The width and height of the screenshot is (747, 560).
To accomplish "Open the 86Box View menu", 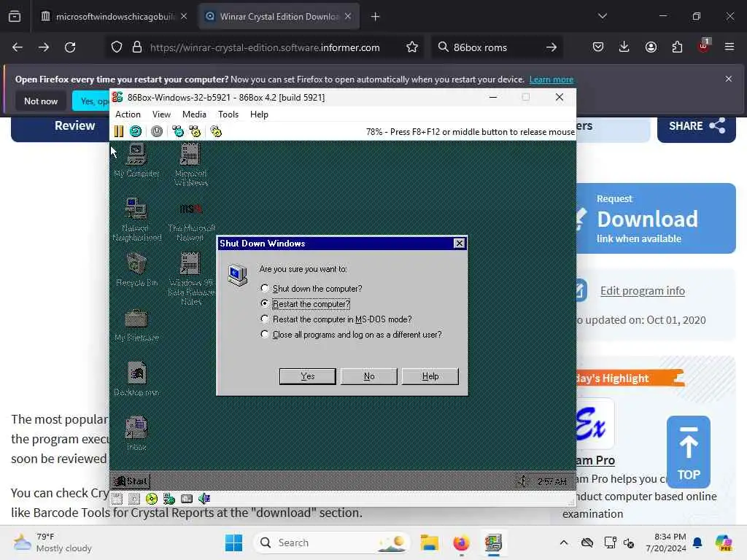I will point(161,114).
